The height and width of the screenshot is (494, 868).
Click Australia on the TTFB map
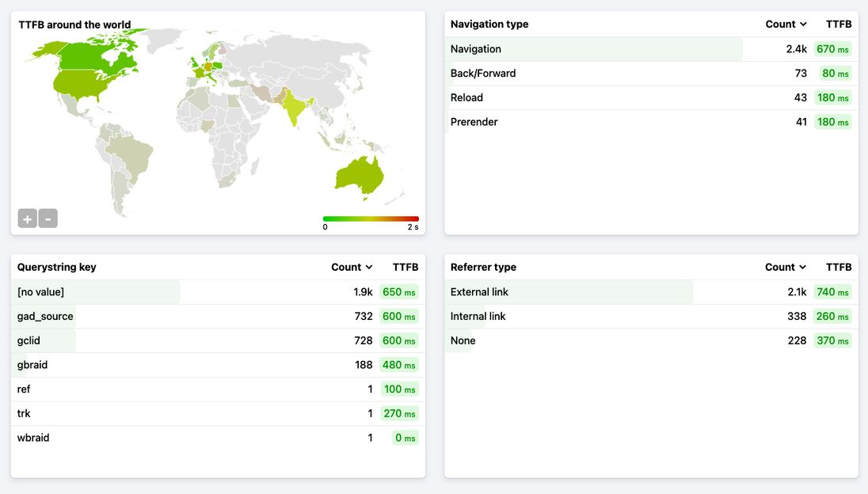(359, 174)
